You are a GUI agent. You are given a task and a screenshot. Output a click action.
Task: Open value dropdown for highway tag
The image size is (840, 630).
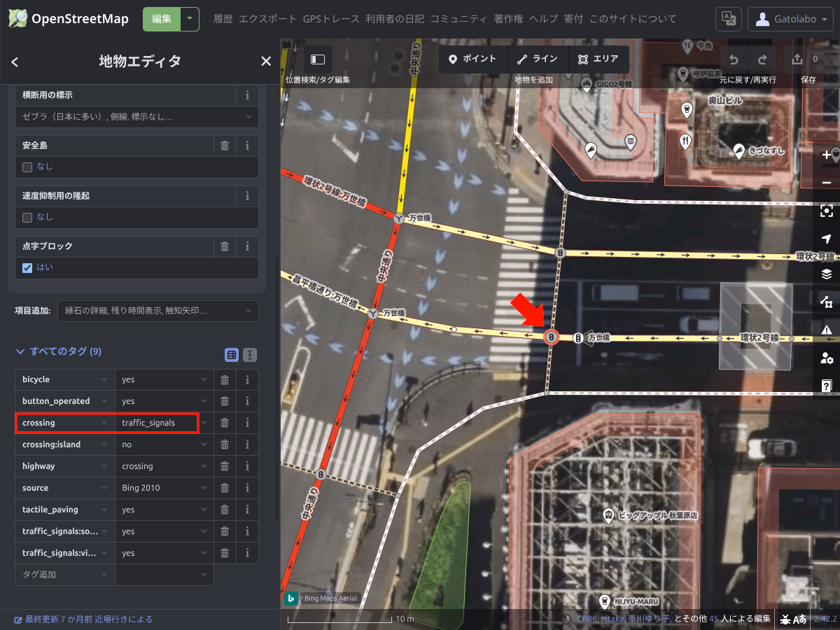pyautogui.click(x=204, y=466)
